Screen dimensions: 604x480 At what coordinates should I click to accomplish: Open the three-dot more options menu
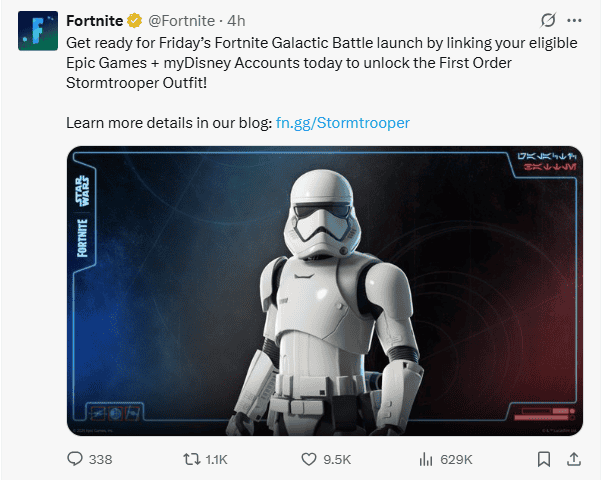pyautogui.click(x=574, y=20)
